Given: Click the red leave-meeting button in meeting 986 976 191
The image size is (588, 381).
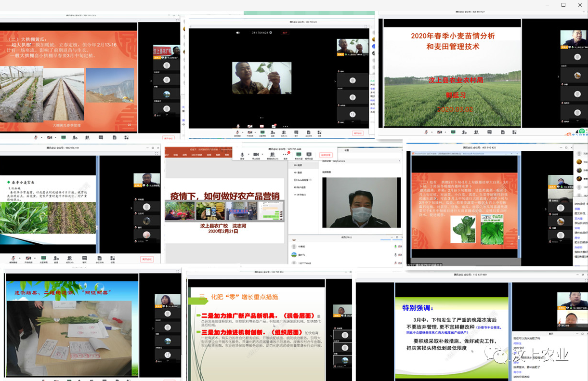Looking at the screenshot, I should point(147,259).
